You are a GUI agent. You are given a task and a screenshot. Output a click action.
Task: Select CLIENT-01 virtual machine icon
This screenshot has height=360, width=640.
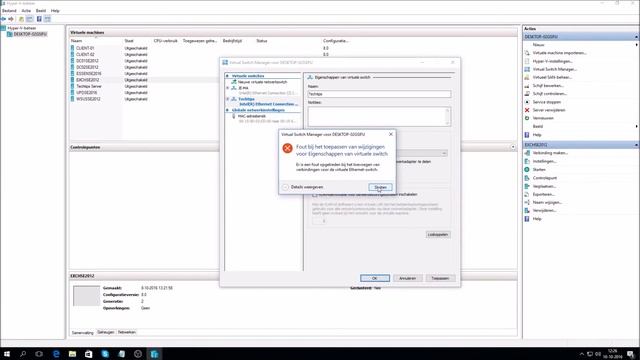pos(73,48)
